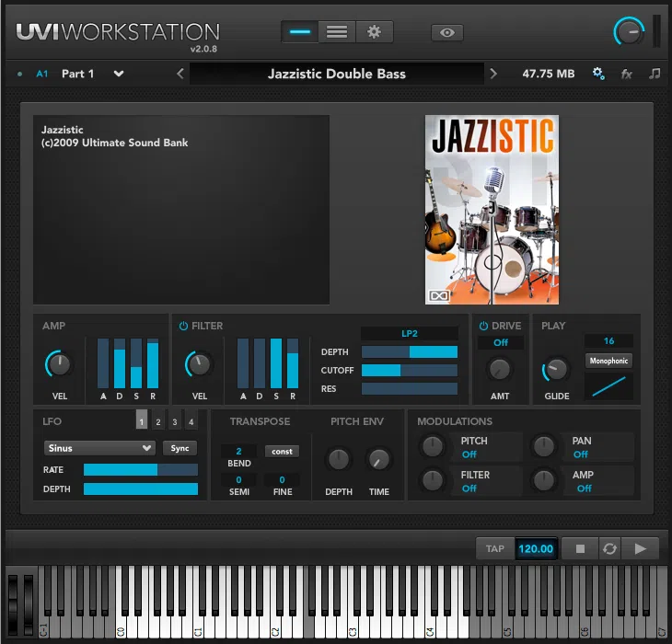
Task: Set the FILTER sustain bar
Action: [x=276, y=363]
